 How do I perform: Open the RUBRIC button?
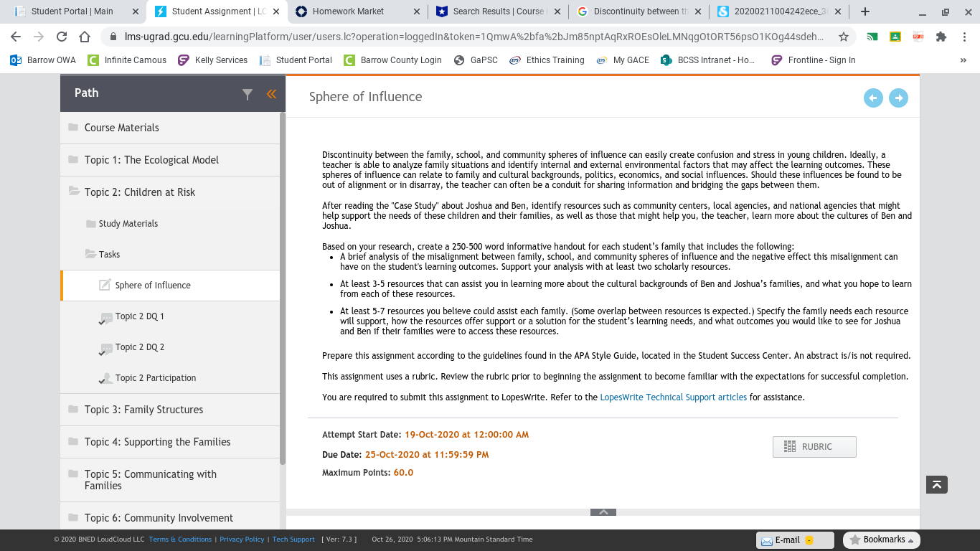pyautogui.click(x=814, y=447)
